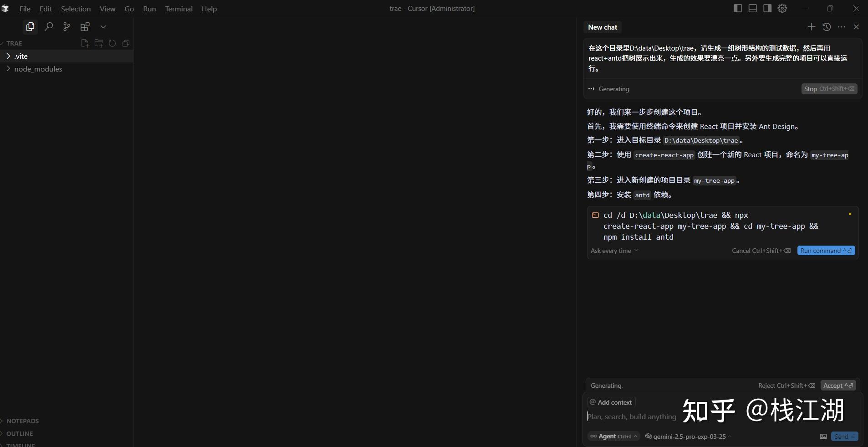868x447 pixels.
Task: Refresh the TRAE explorer
Action: (112, 43)
